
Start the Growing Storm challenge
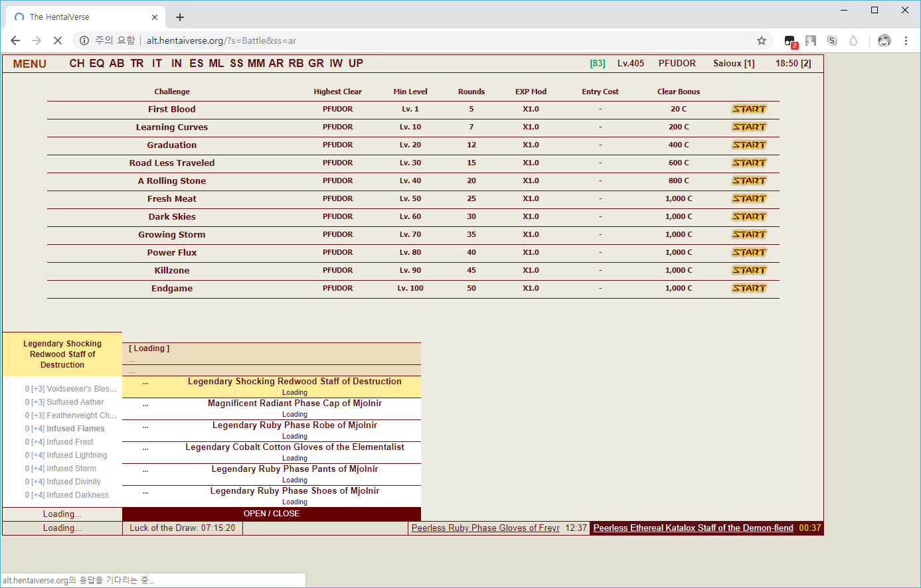point(749,234)
